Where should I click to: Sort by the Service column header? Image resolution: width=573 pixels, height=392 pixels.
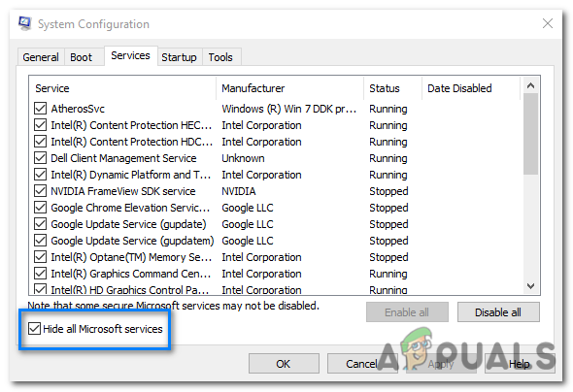(122, 88)
